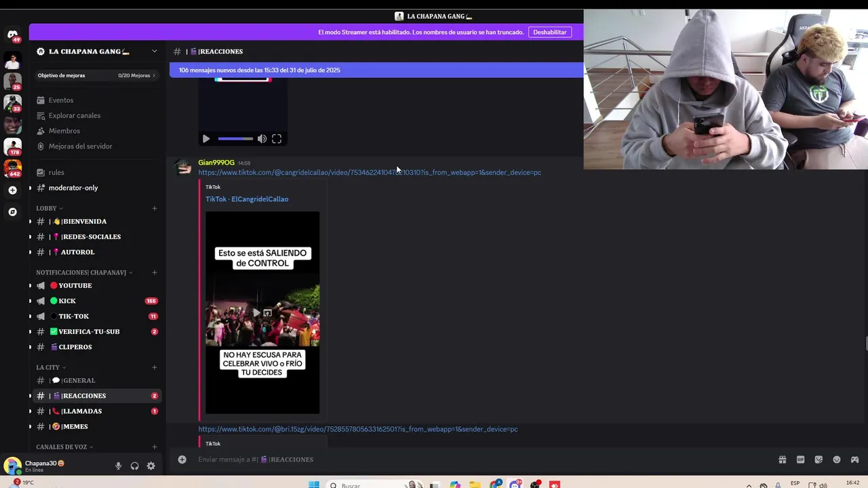Open Windows Start button
This screenshot has height=488, width=868.
314,484
